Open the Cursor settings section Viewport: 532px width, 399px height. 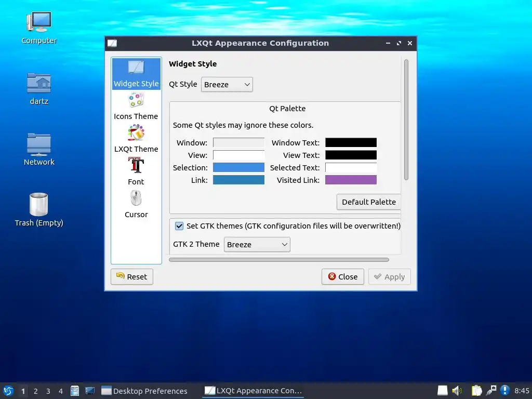(x=136, y=205)
